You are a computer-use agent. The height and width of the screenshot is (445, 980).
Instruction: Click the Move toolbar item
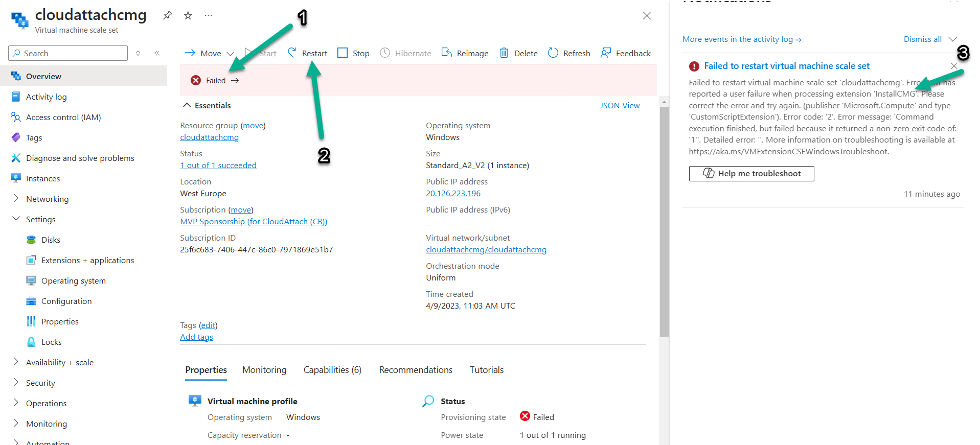[203, 53]
